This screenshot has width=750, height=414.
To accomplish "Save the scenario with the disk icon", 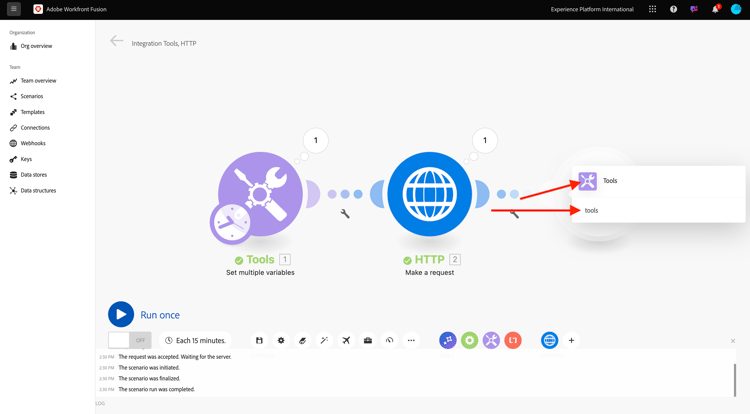I will coord(259,340).
